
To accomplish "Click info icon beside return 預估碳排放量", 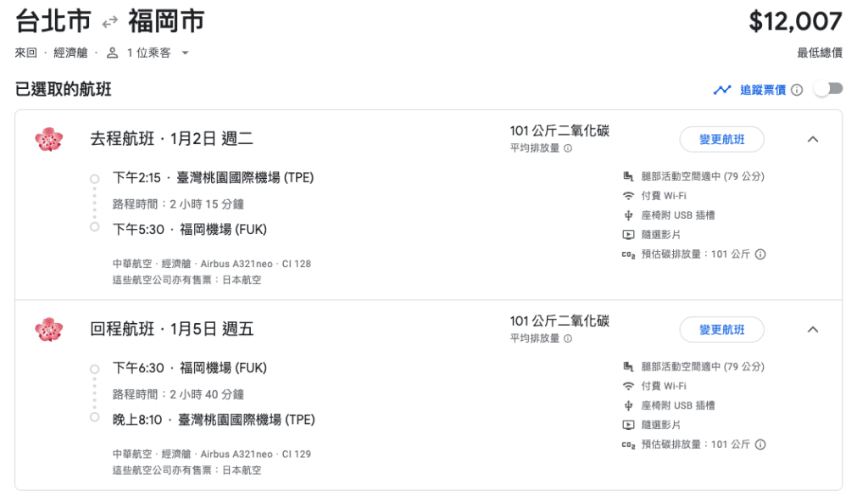I will click(760, 444).
